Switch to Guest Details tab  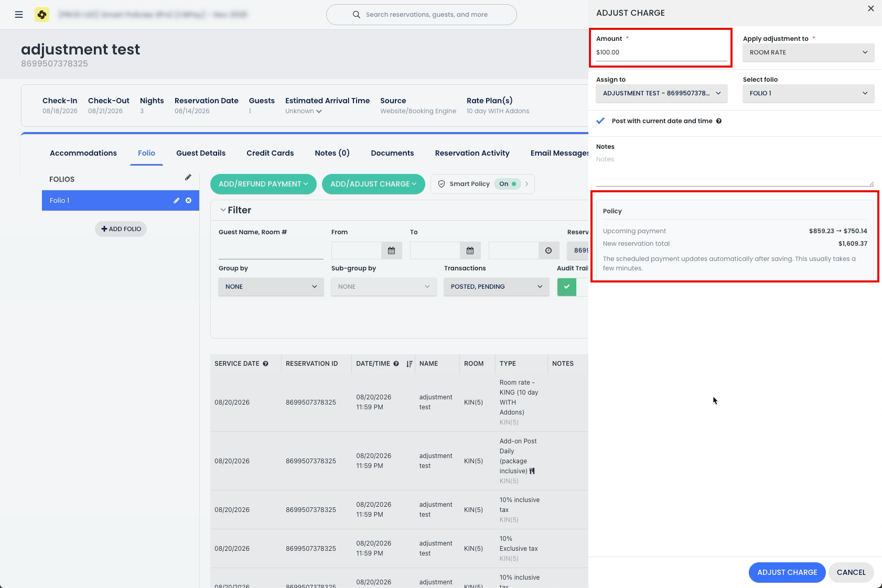click(201, 153)
